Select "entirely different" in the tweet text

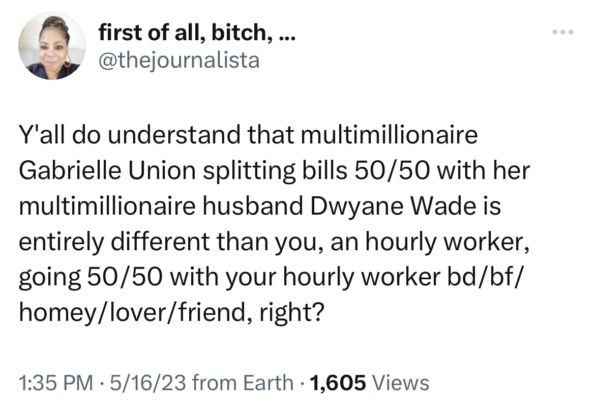[x=114, y=243]
